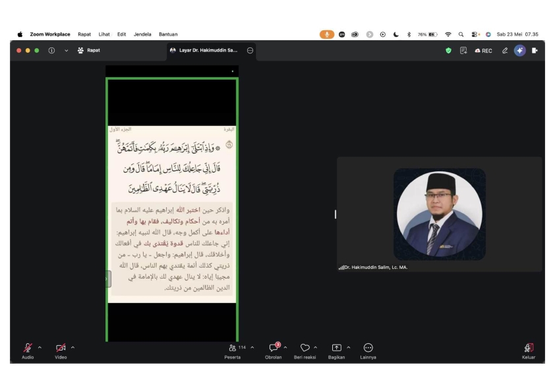Open shared screen options ellipsis icon
The height and width of the screenshot is (392, 555).
pos(250,50)
